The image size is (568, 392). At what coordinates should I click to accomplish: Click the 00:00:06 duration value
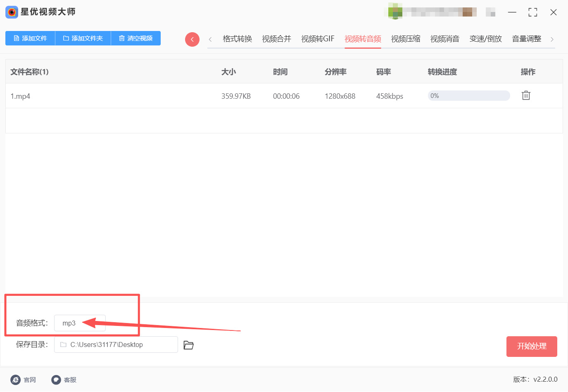point(286,96)
